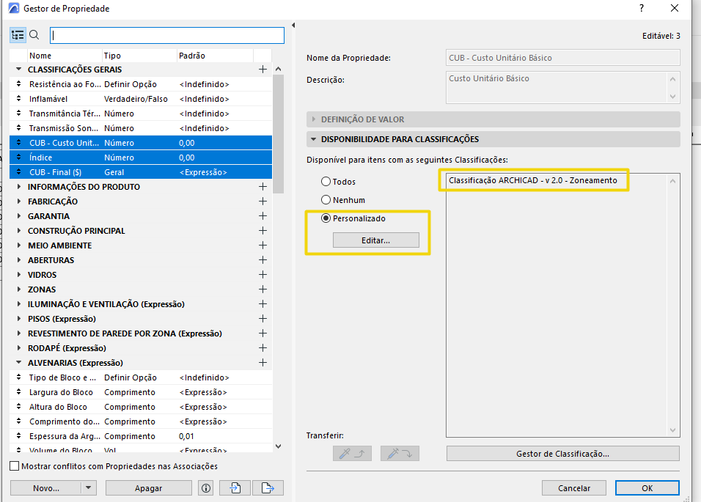Select Transmitância Tér... property row

pyautogui.click(x=141, y=114)
